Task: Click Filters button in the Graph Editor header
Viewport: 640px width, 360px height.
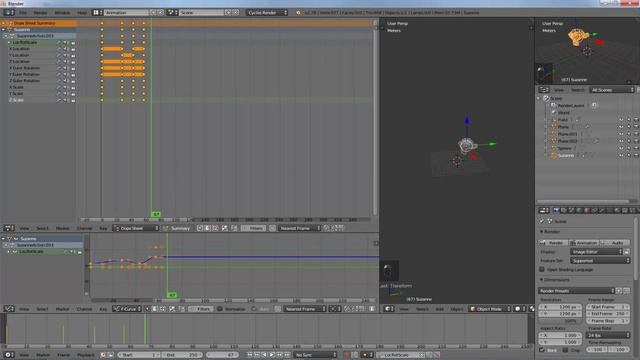Action: click(x=200, y=309)
